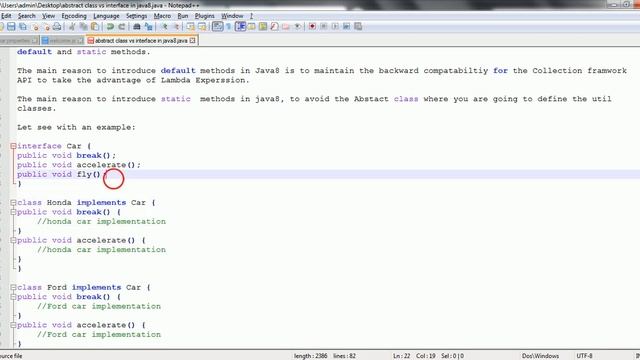Open the View menu
Screen dimensions: 640x360
48,16
